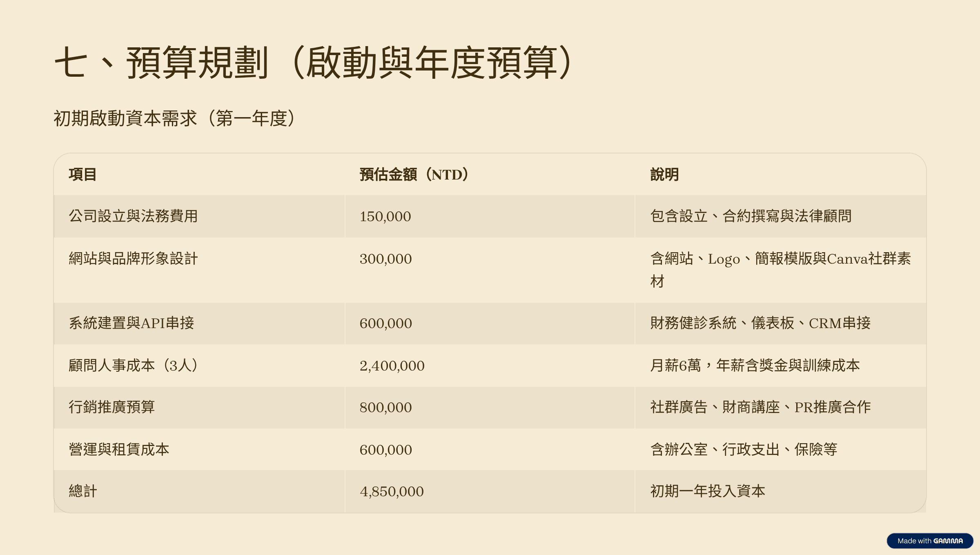
Task: Click description 含辦公室、行政支出、保險等
Action: (x=744, y=449)
